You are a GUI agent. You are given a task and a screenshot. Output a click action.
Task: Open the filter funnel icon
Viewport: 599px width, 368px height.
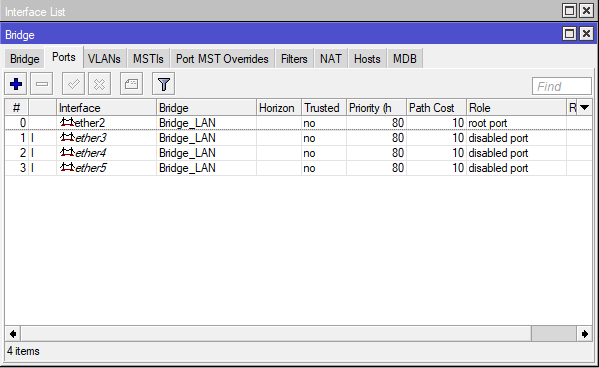(x=164, y=84)
